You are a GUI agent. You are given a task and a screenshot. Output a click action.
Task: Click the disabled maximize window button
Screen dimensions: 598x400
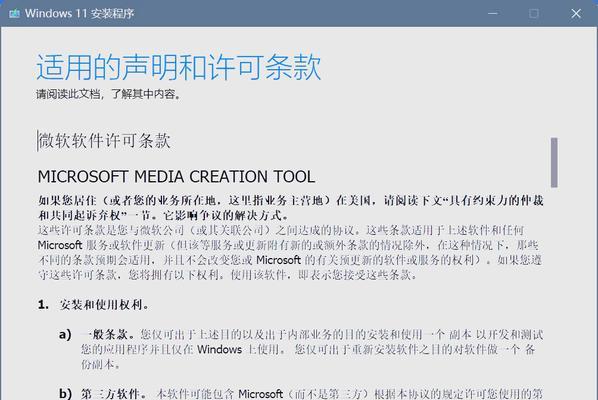tap(534, 14)
